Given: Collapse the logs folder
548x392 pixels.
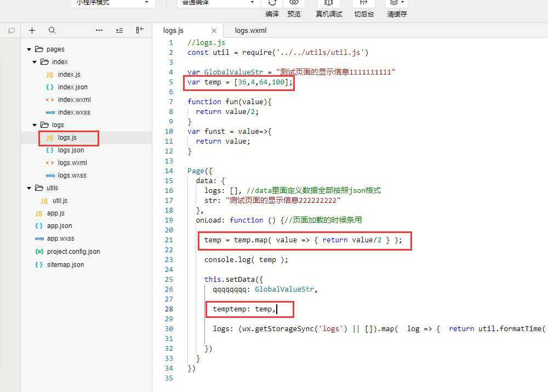Looking at the screenshot, I should coord(35,125).
